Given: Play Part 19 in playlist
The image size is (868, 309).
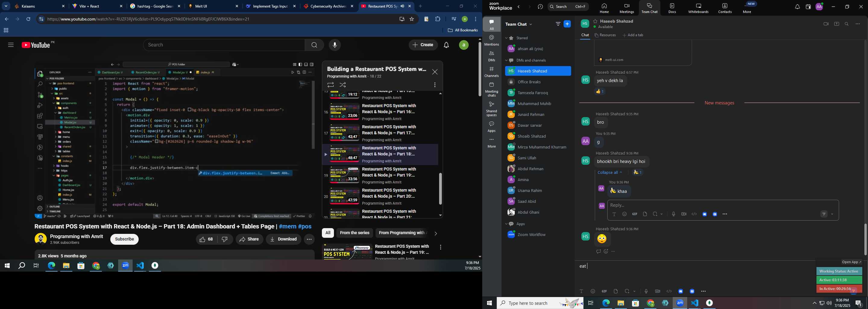Looking at the screenshot, I should [x=380, y=175].
